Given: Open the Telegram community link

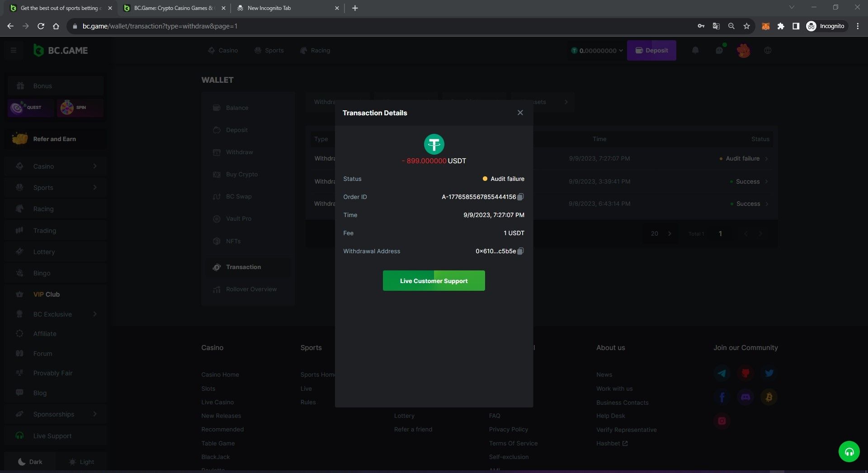Looking at the screenshot, I should tap(722, 373).
